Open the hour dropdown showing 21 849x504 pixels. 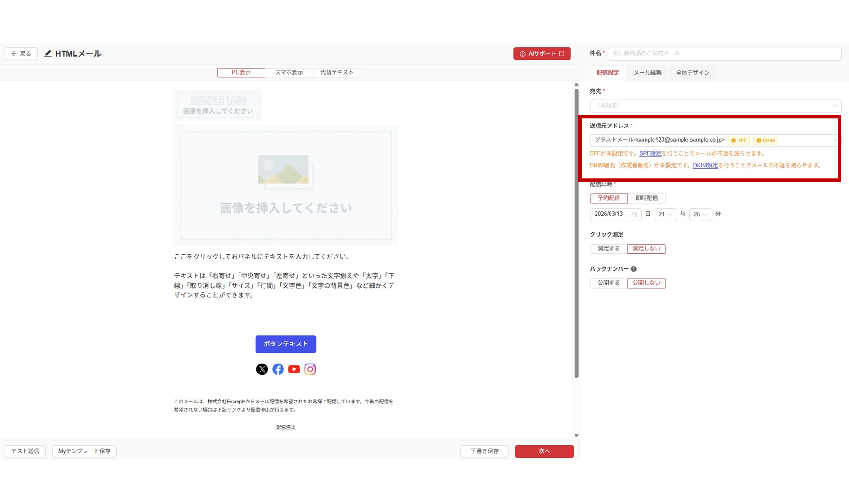tap(665, 215)
